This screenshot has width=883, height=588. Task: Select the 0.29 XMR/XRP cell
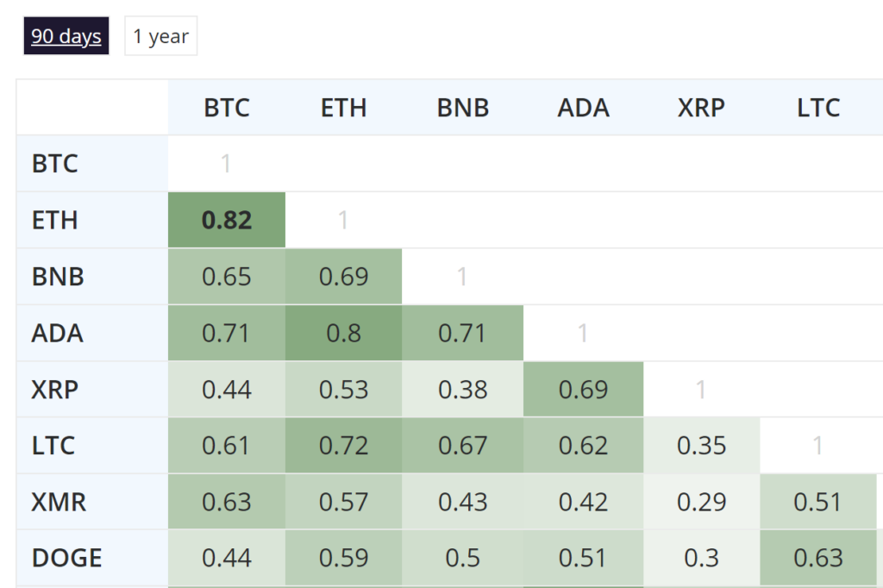tap(702, 502)
